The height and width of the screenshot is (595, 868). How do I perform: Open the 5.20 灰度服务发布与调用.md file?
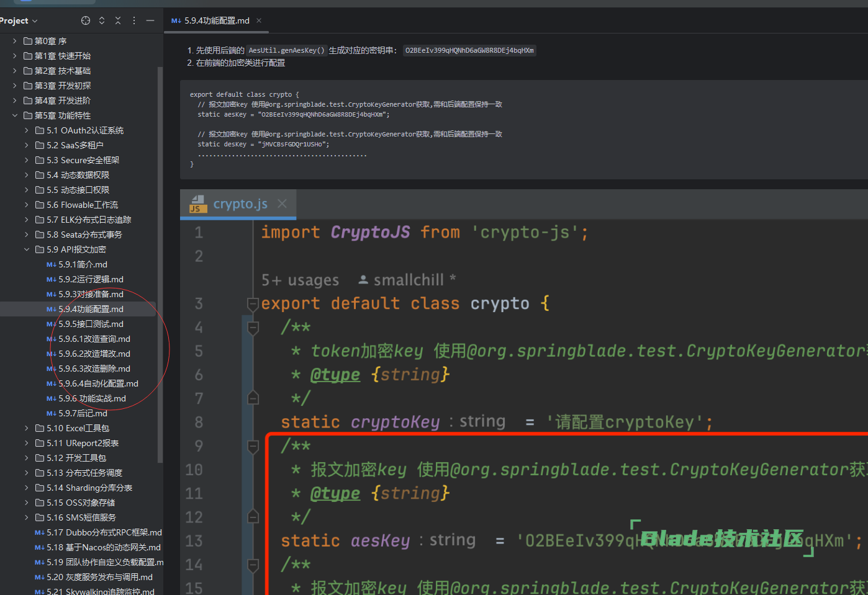pos(94,577)
